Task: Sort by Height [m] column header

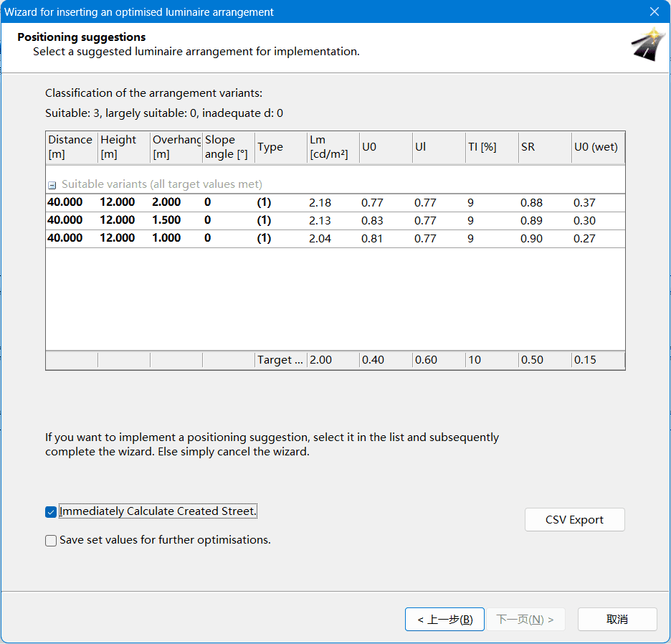Action: coord(124,147)
